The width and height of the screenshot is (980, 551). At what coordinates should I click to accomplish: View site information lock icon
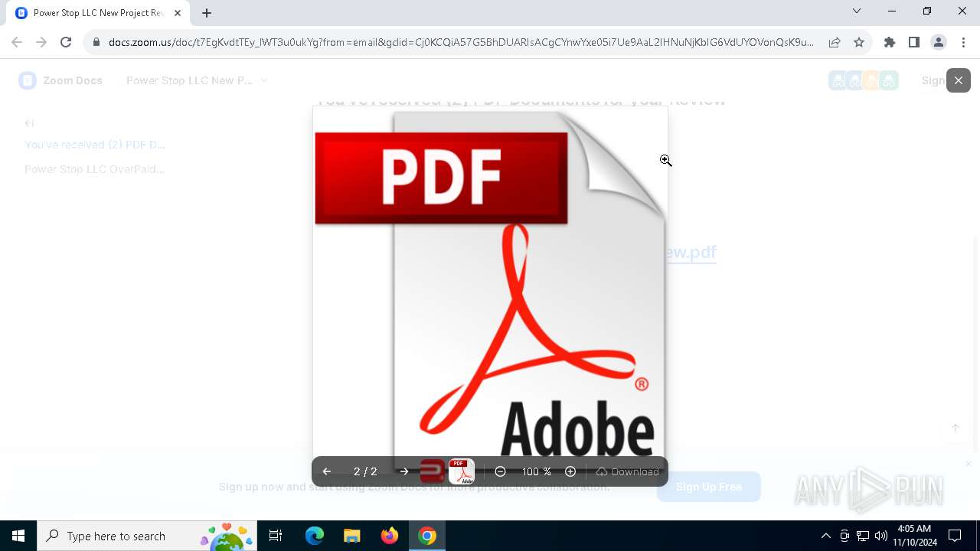click(x=96, y=42)
